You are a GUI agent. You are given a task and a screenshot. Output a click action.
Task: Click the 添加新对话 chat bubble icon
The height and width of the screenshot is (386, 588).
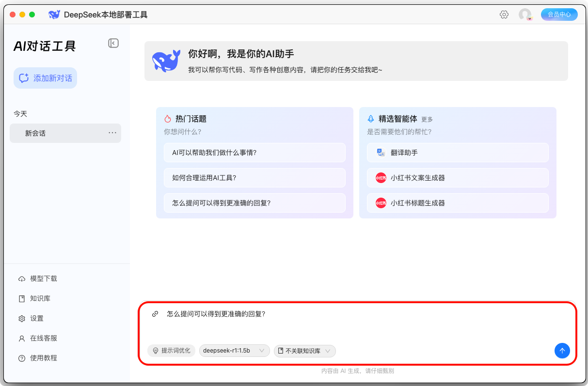coord(24,78)
